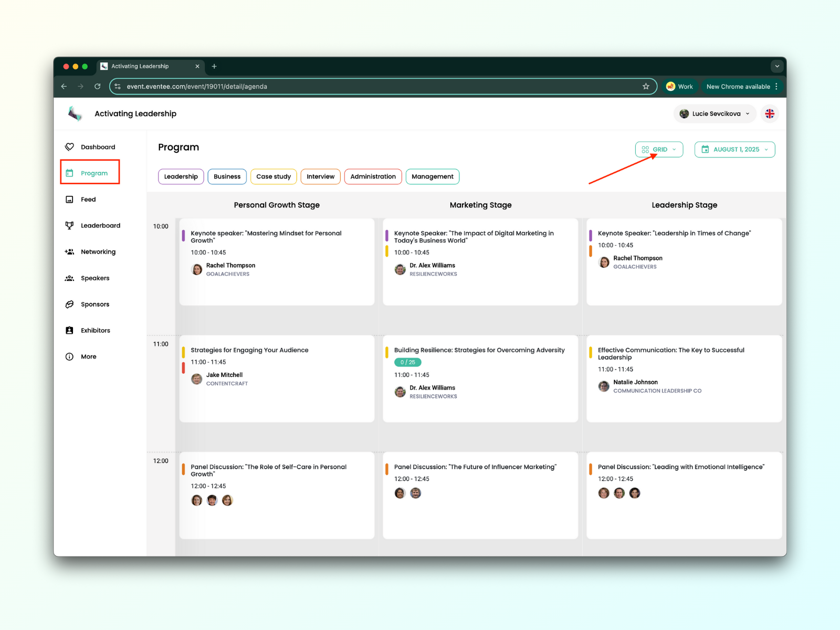Navigate to Networking in sidebar
The height and width of the screenshot is (630, 840).
pyautogui.click(x=98, y=252)
